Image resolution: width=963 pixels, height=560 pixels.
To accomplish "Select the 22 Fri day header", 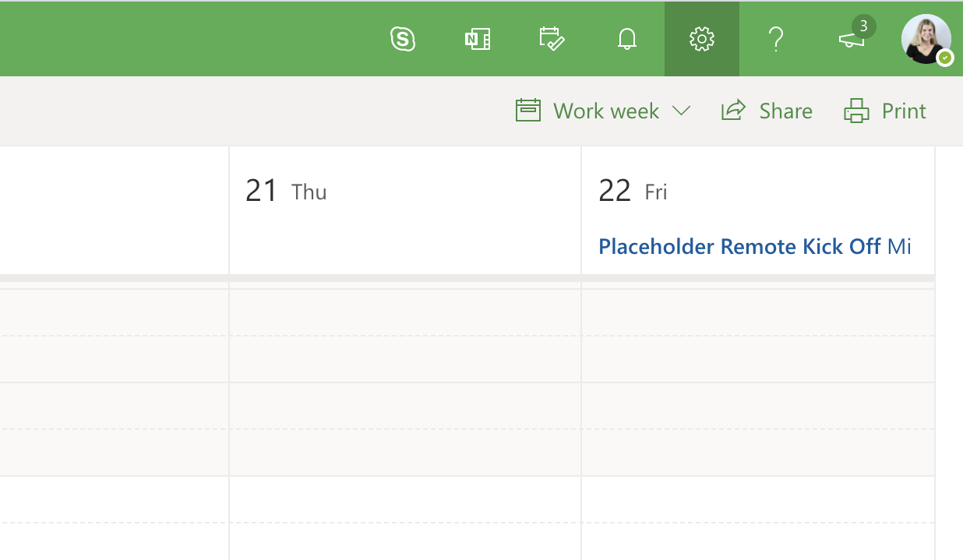I will (x=633, y=191).
